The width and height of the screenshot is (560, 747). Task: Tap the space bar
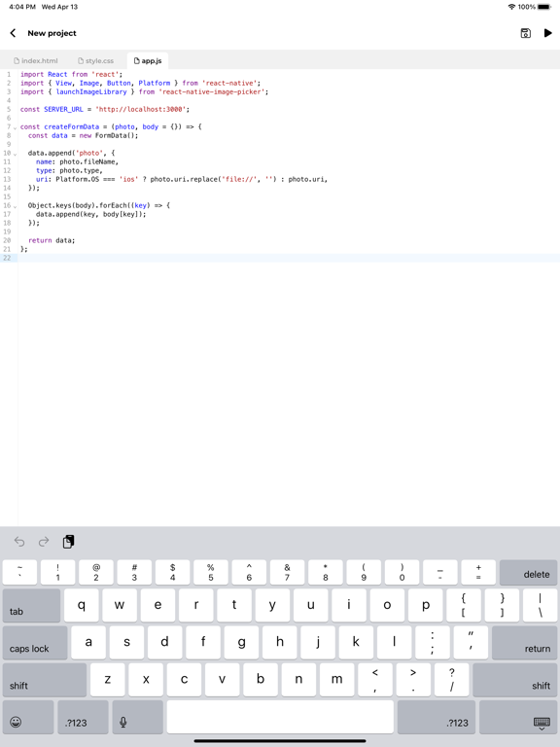tap(280, 717)
